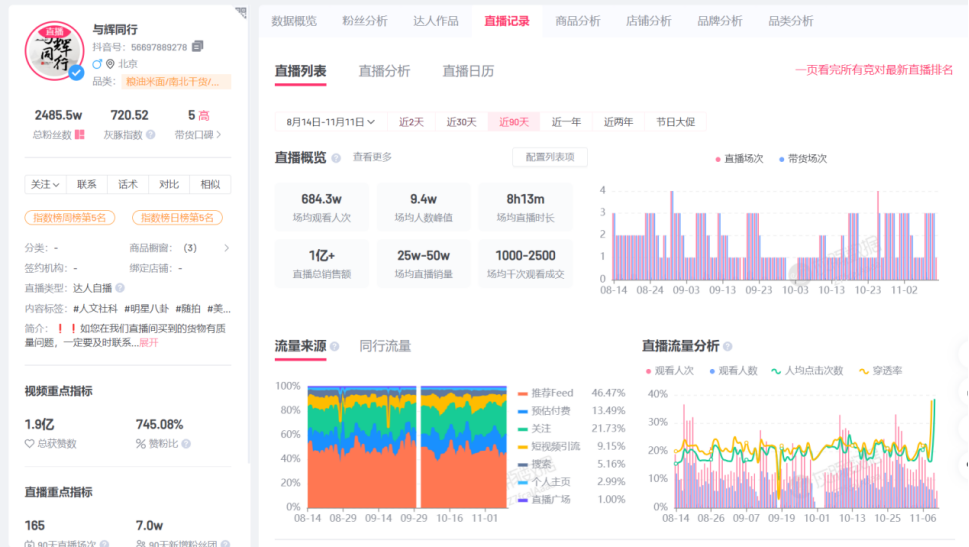Click the total followers trend icon
Image resolution: width=969 pixels, height=547 pixels.
tap(79, 135)
